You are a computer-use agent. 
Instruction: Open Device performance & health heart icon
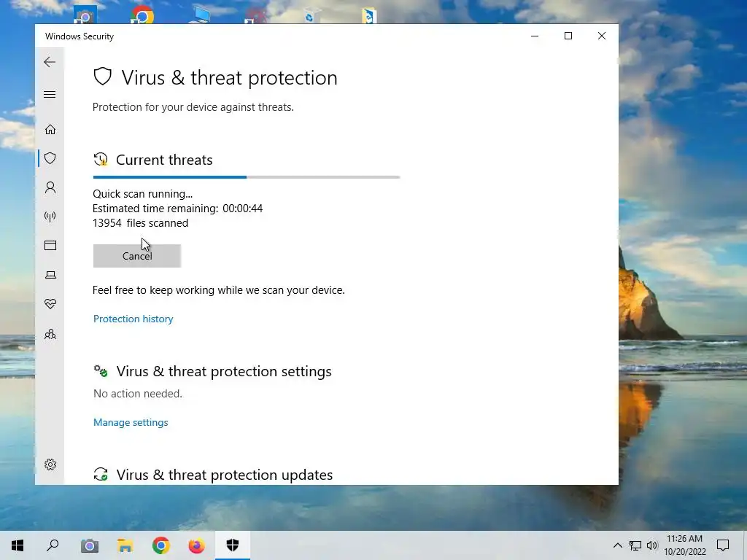[x=50, y=304]
